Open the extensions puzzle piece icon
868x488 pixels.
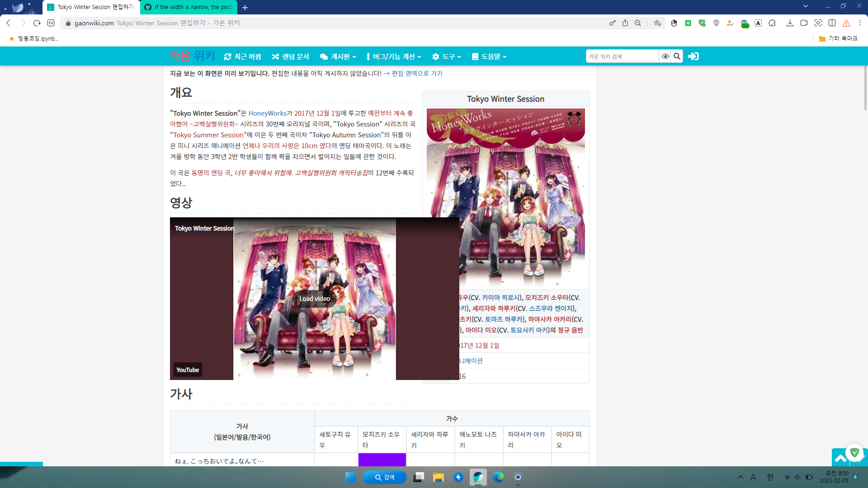[772, 23]
